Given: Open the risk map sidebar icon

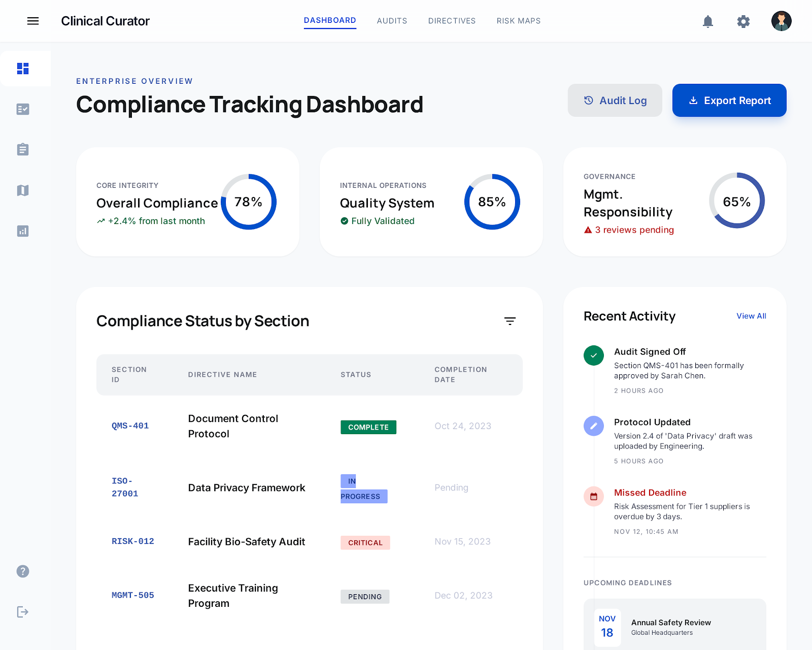Looking at the screenshot, I should 23,190.
